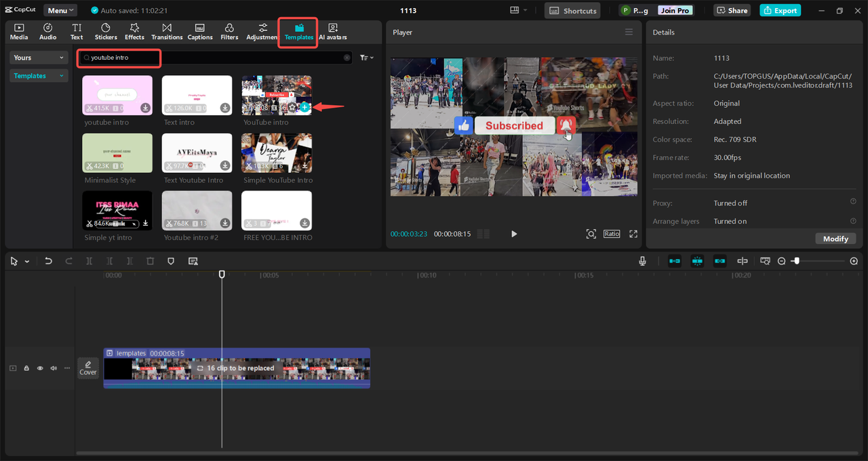Image resolution: width=868 pixels, height=461 pixels.
Task: Select the pink 'youtube intro' template thumbnail
Action: 117,95
